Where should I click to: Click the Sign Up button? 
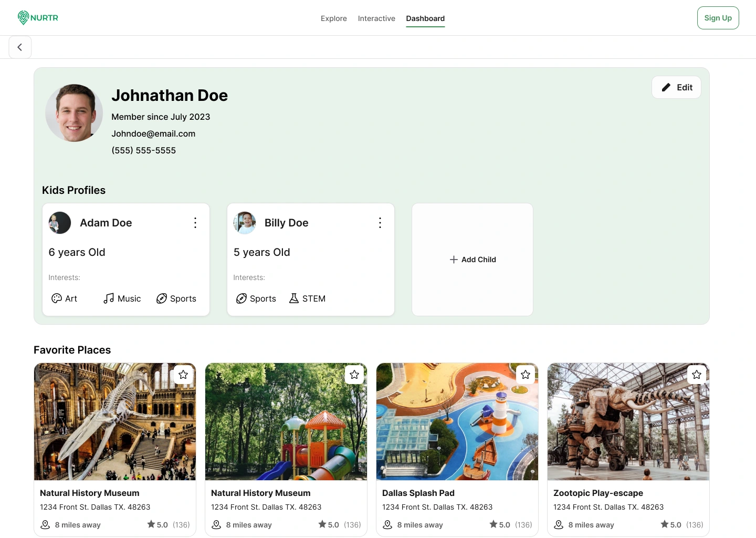(718, 17)
